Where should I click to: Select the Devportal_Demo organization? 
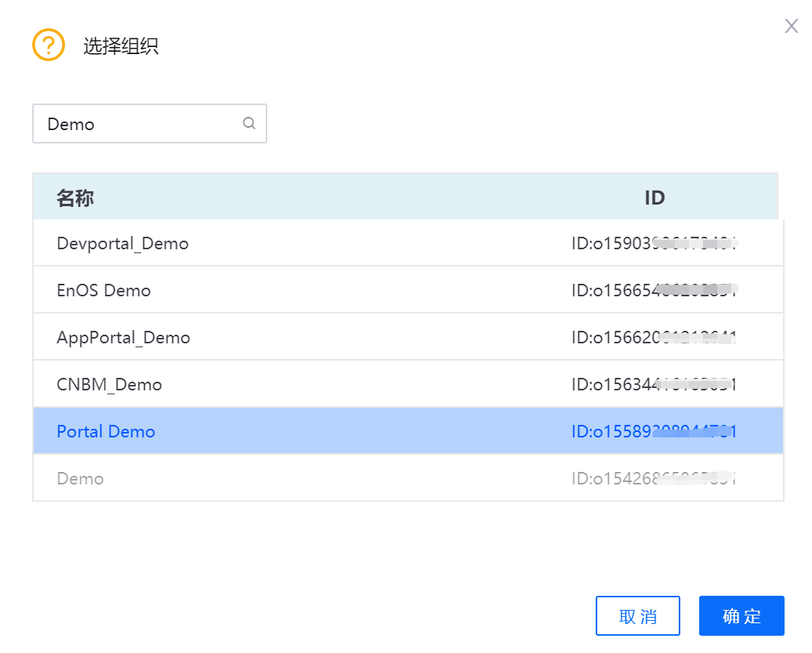click(123, 243)
